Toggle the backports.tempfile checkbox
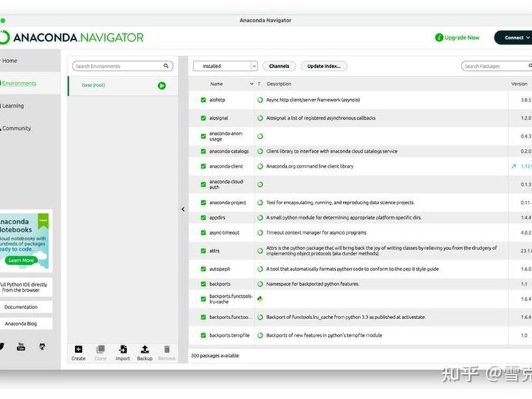This screenshot has width=532, height=399. [x=203, y=336]
